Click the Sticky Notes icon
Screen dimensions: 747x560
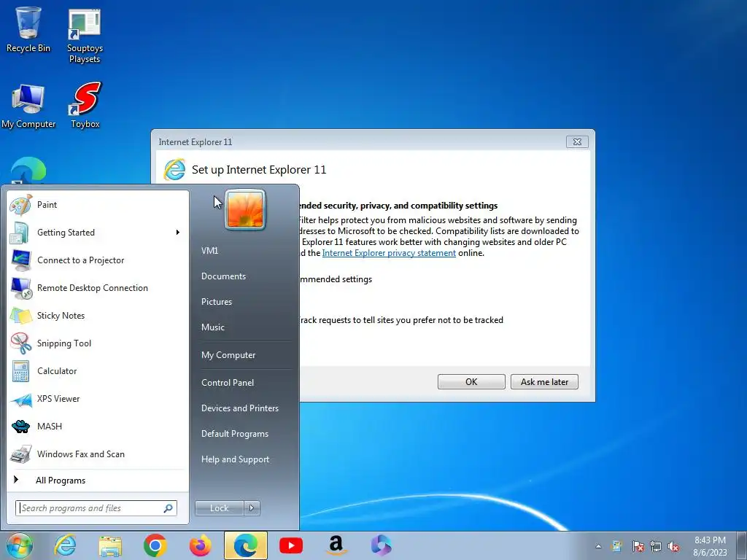click(x=21, y=315)
